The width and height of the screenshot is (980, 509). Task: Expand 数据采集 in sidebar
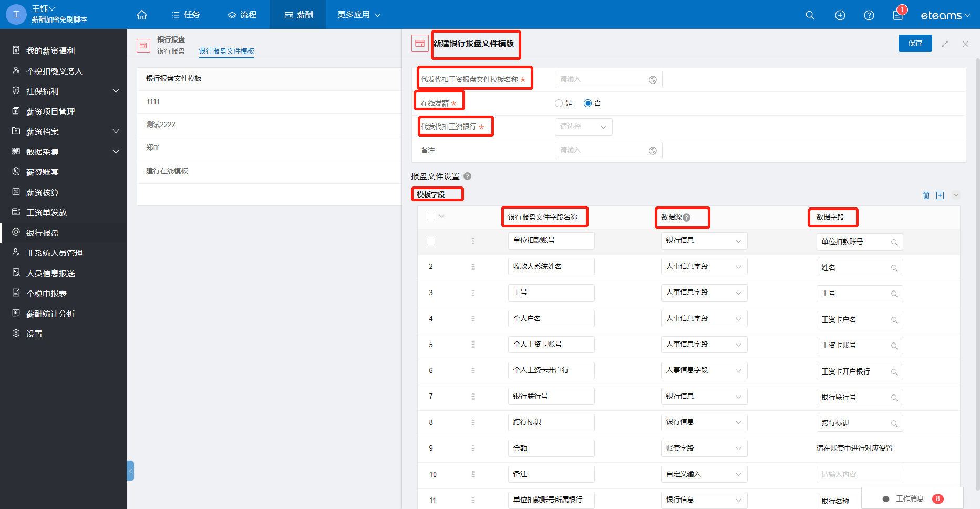click(116, 152)
